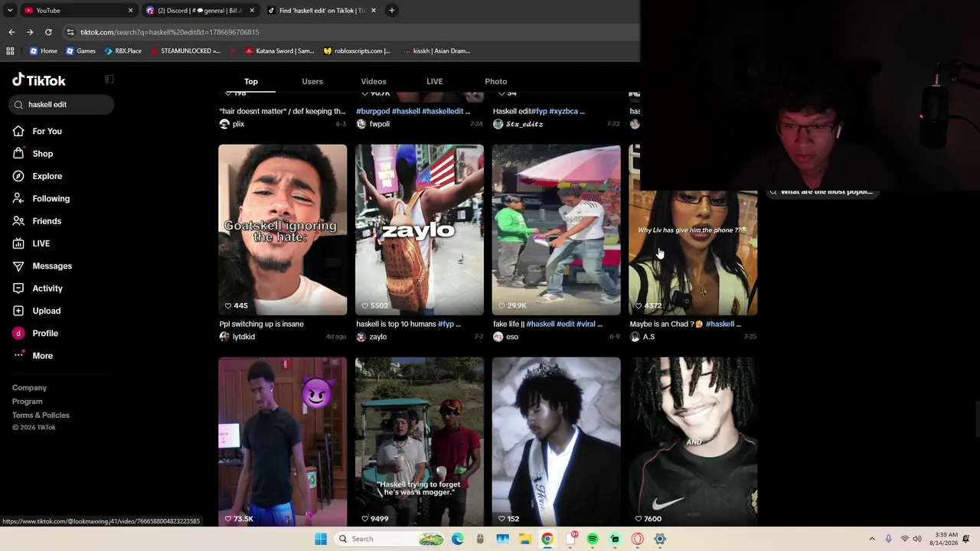Play the 'zaylo' video thumbnail
980x551 pixels.
click(420, 230)
